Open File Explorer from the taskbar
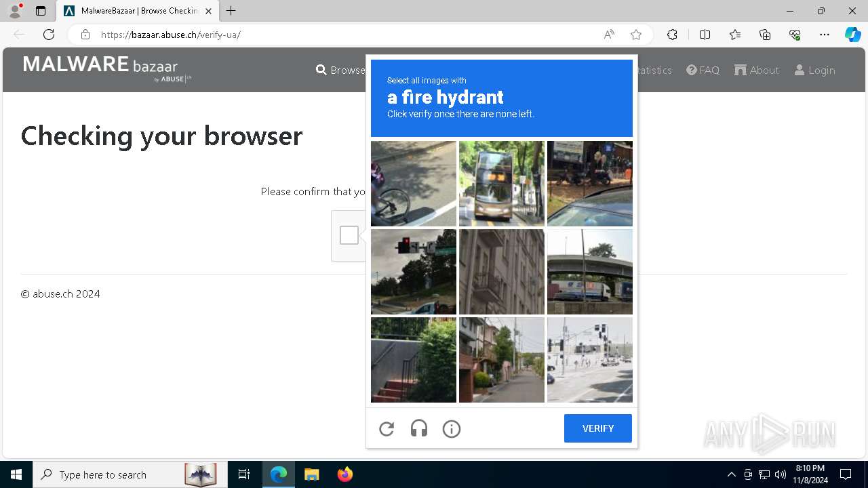Screen dimensions: 868x488 [311, 474]
